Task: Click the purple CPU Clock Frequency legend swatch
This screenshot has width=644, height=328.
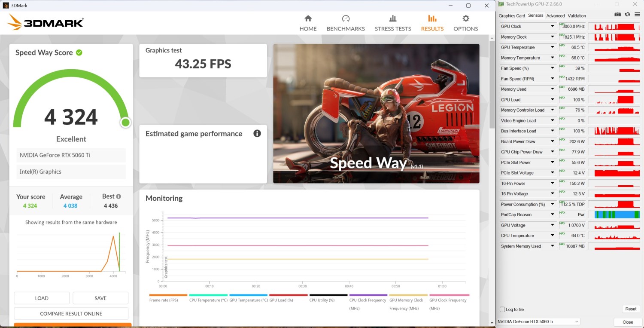Action: point(368,295)
